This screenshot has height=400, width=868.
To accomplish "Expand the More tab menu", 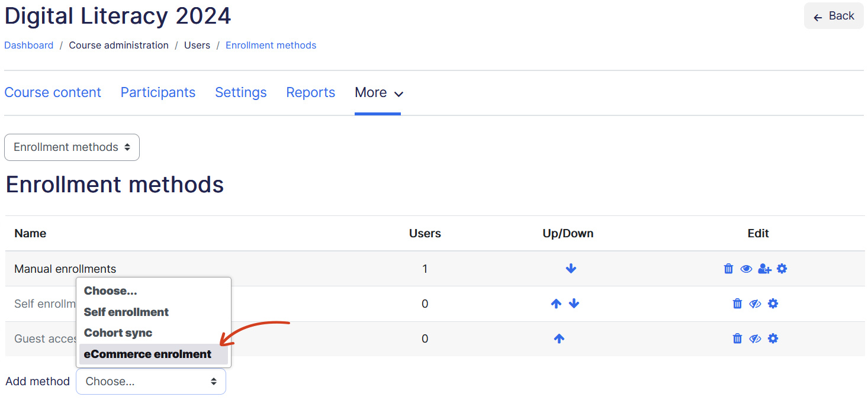I will [x=378, y=93].
